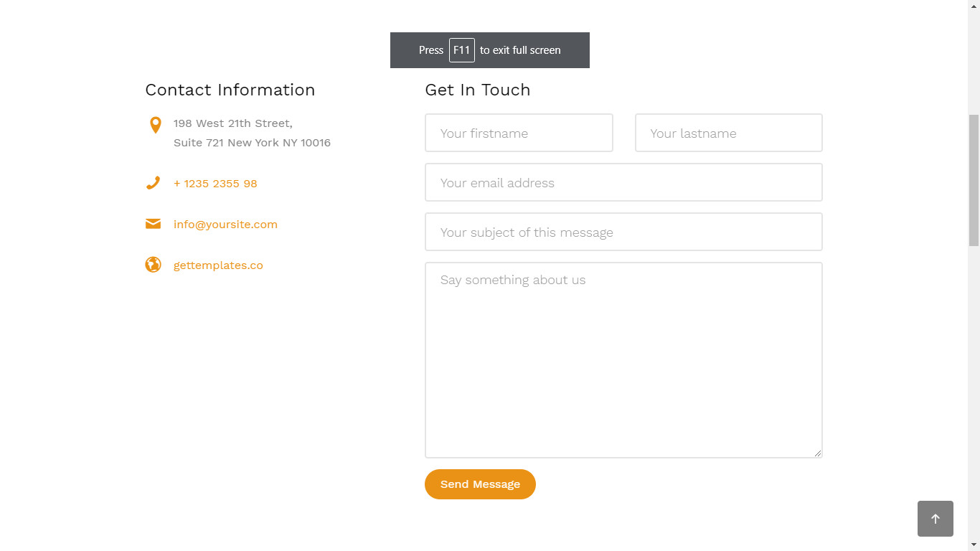Image resolution: width=980 pixels, height=551 pixels.
Task: Click the subject of this message field
Action: coord(623,232)
